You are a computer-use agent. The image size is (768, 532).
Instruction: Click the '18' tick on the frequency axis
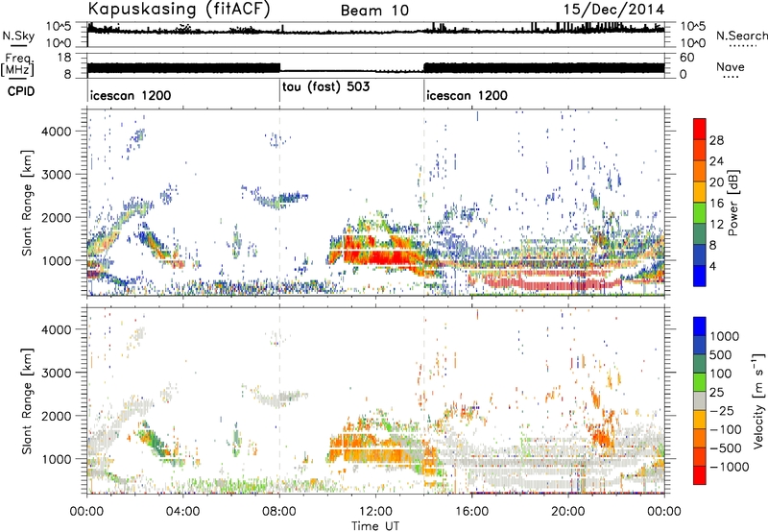click(x=64, y=58)
